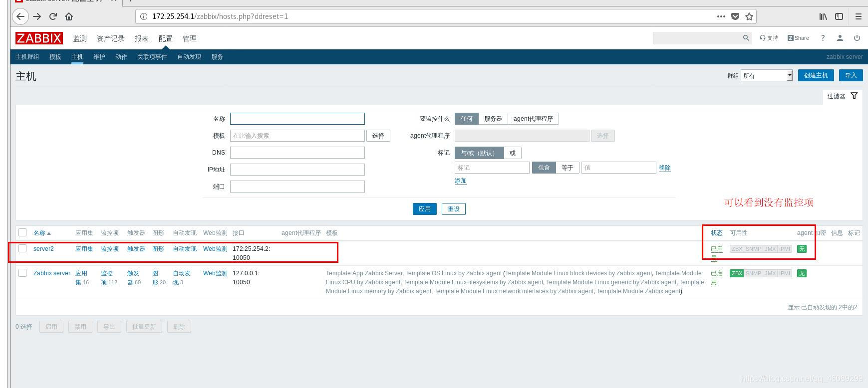
Task: Open server2 host link
Action: [43, 249]
